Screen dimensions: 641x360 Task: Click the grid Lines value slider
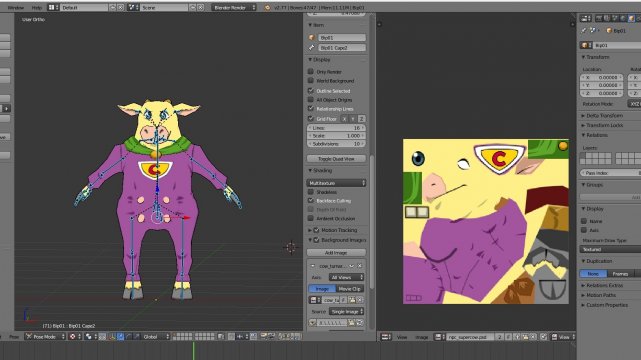(x=336, y=128)
